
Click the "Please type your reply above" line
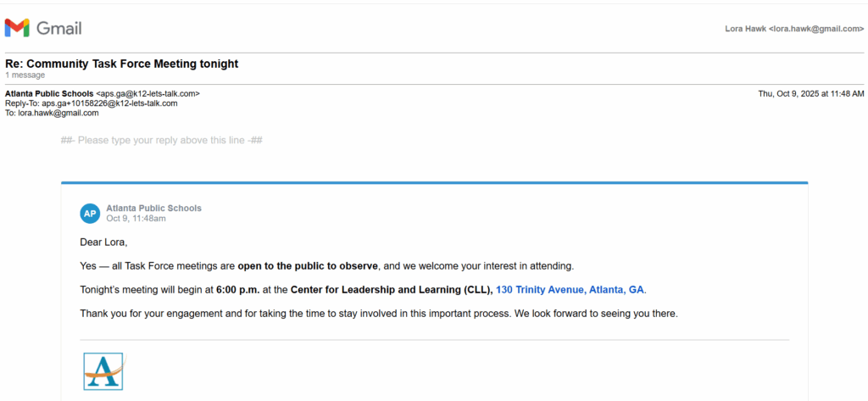coord(161,140)
